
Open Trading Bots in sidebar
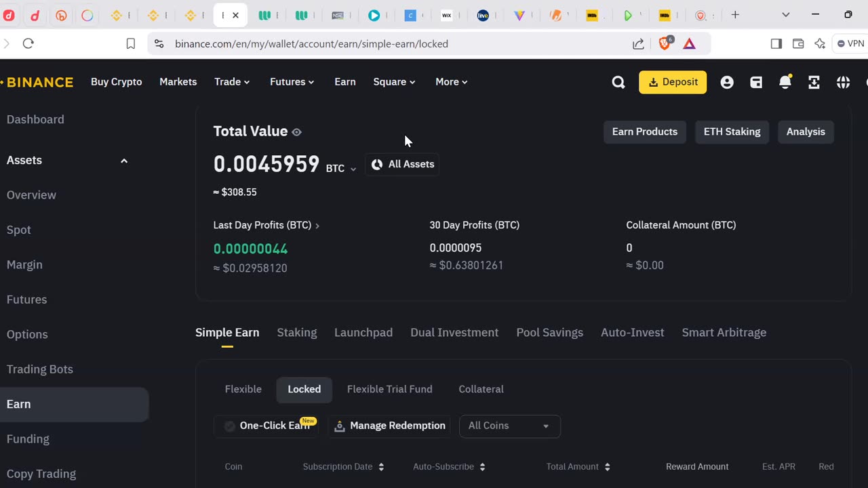pyautogui.click(x=40, y=369)
